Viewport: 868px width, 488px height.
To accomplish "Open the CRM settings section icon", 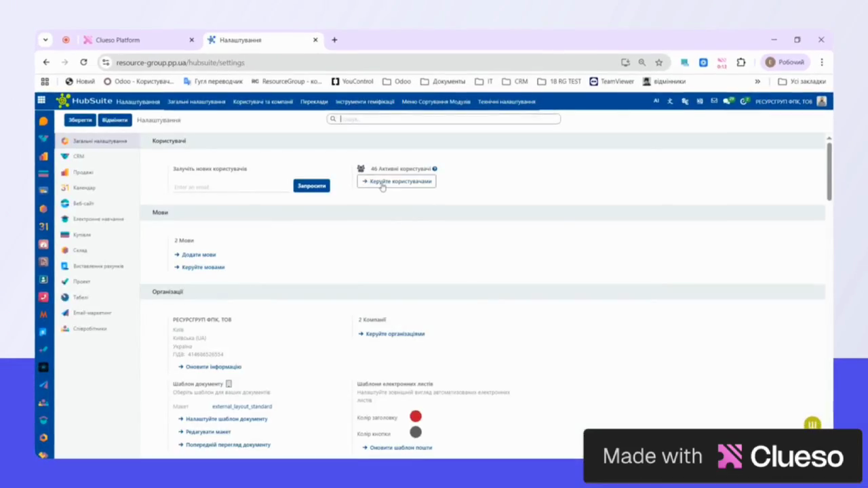I will (65, 157).
